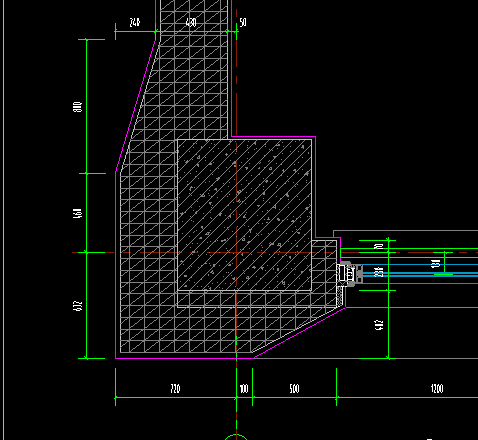Click the window frame profile block
Viewport: 478px width, 440px height.
point(349,274)
